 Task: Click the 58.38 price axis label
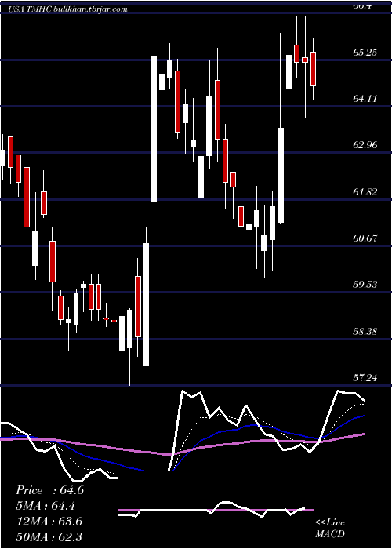click(x=365, y=331)
